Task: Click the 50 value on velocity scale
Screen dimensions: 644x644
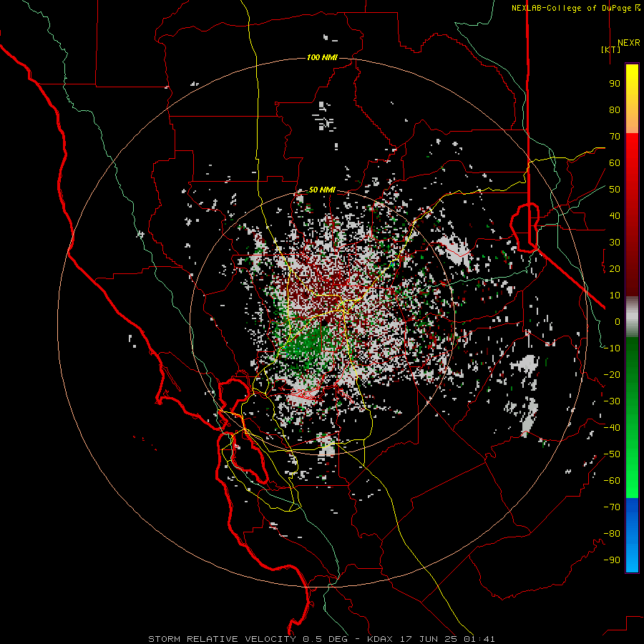Action: pos(615,190)
